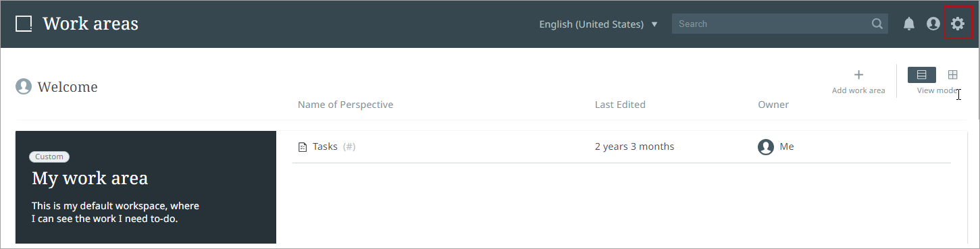
Task: Expand the English (United States) language dropdown
Action: coord(598,24)
